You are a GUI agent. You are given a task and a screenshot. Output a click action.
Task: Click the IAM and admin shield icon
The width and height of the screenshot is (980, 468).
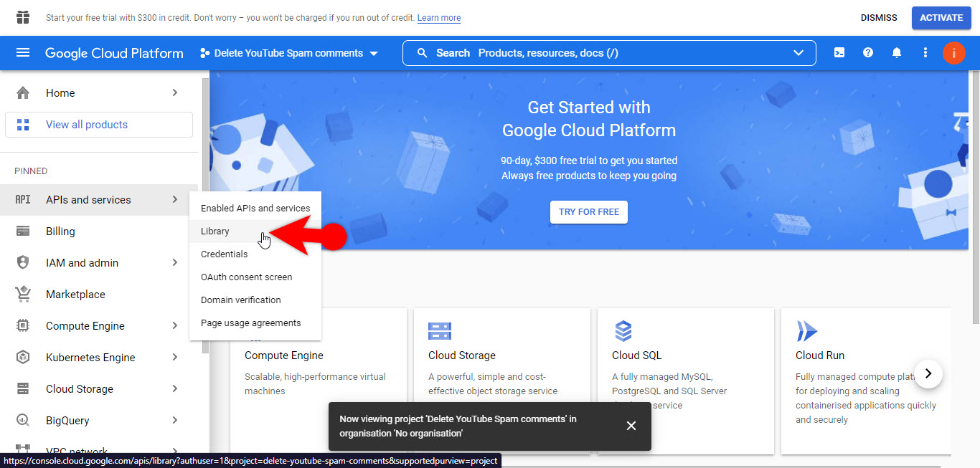pyautogui.click(x=23, y=263)
